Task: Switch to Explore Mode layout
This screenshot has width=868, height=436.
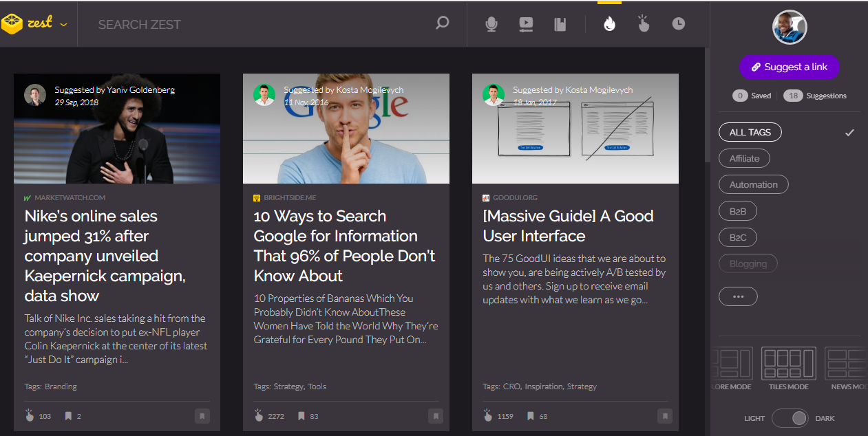Action: [x=731, y=369]
